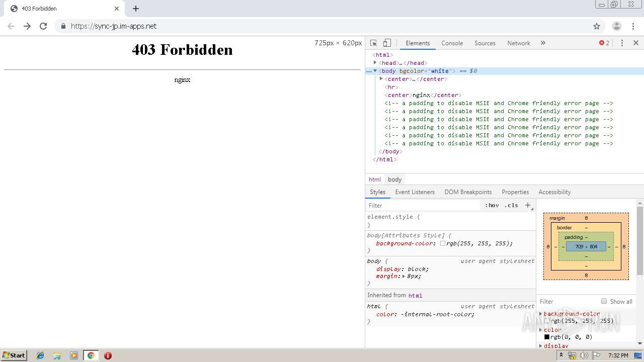Go forward in browser history
Image resolution: width=644 pixels, height=362 pixels.
point(27,26)
